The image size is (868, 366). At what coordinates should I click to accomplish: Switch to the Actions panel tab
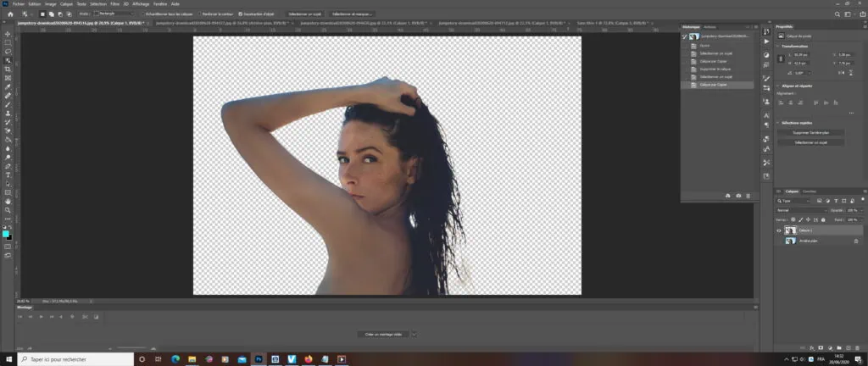coord(709,28)
